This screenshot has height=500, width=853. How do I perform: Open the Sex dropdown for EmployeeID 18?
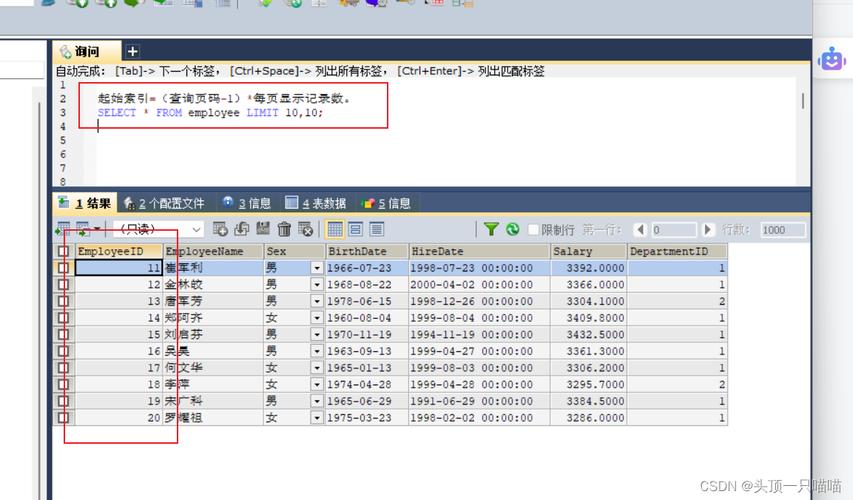click(x=317, y=385)
